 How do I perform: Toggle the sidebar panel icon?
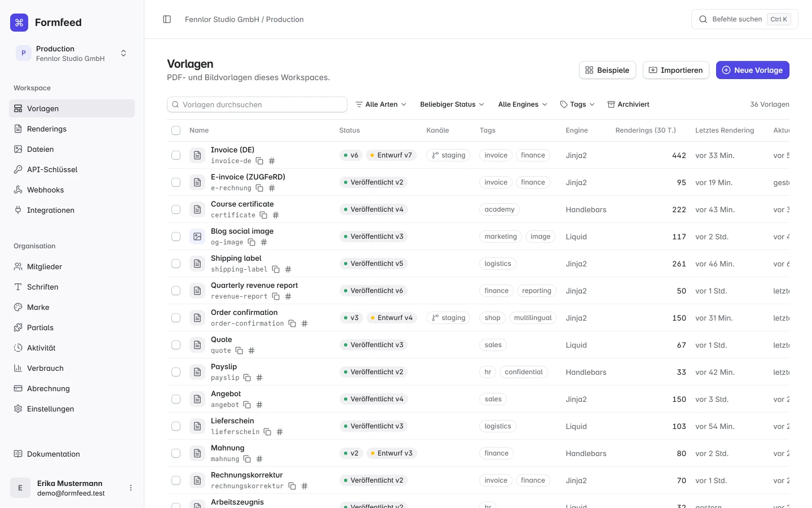click(x=167, y=19)
